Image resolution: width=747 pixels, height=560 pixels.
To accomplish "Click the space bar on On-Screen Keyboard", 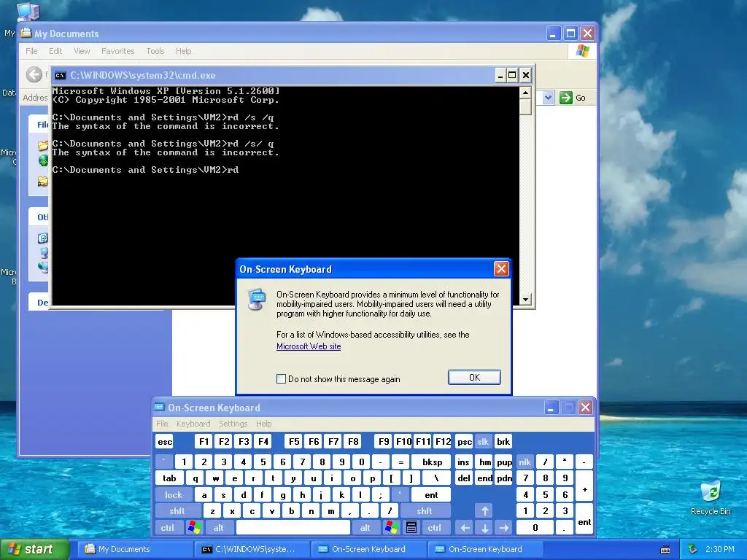I will (293, 527).
